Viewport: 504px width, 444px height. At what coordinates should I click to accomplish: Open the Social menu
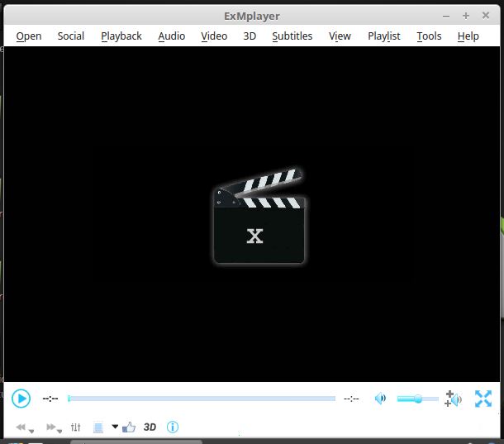pos(71,36)
